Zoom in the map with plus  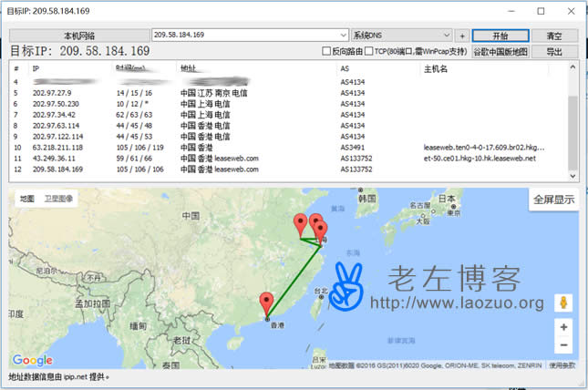coord(564,327)
